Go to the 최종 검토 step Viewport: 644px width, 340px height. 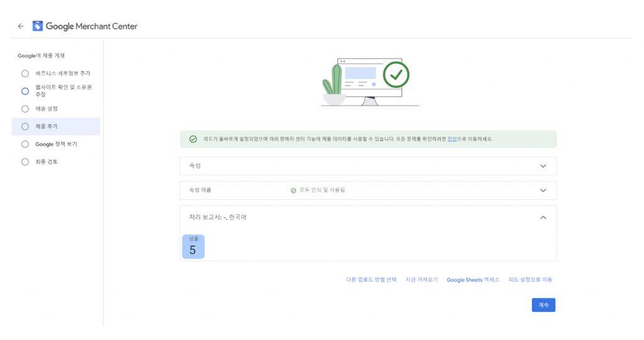tap(47, 162)
